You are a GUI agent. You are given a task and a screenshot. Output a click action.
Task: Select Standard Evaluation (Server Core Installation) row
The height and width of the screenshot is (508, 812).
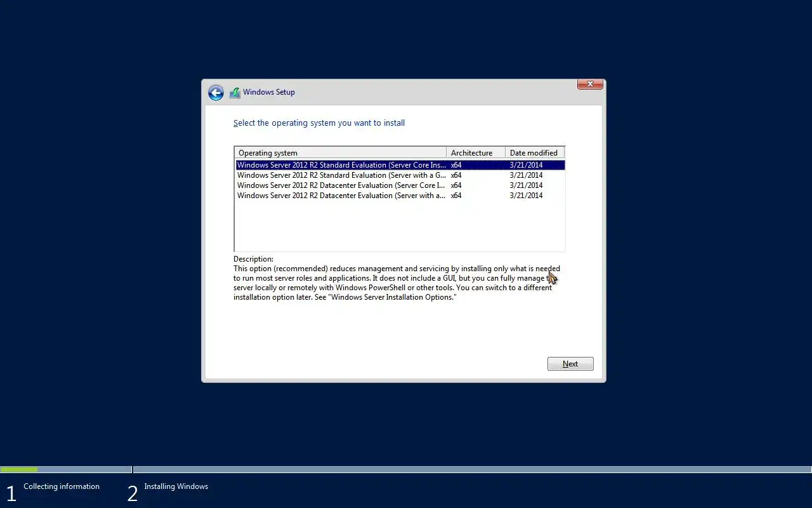point(400,165)
